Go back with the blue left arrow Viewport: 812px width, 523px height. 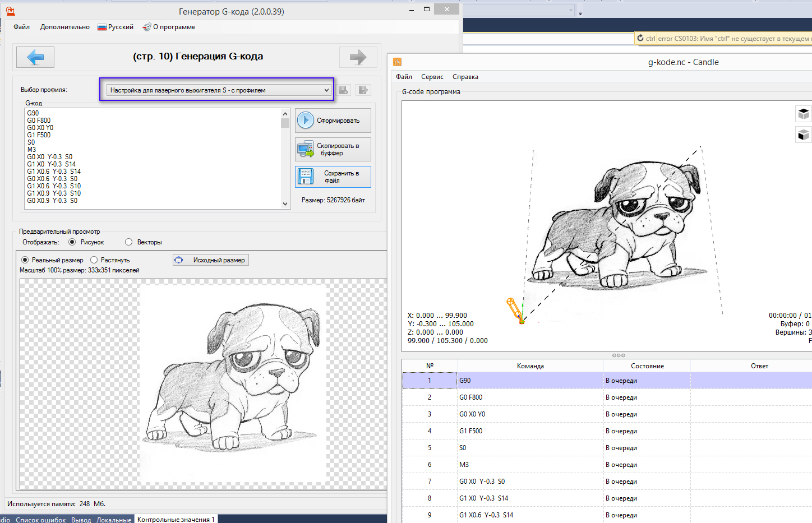point(35,57)
